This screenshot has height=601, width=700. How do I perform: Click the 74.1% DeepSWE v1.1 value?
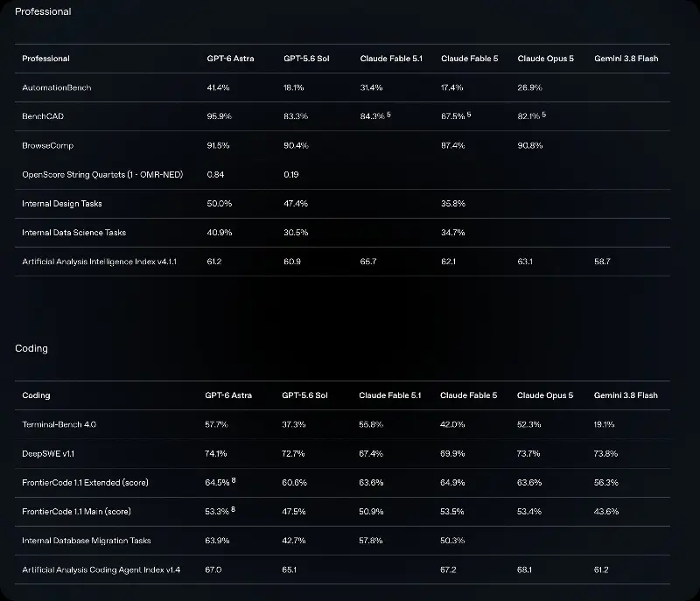215,454
